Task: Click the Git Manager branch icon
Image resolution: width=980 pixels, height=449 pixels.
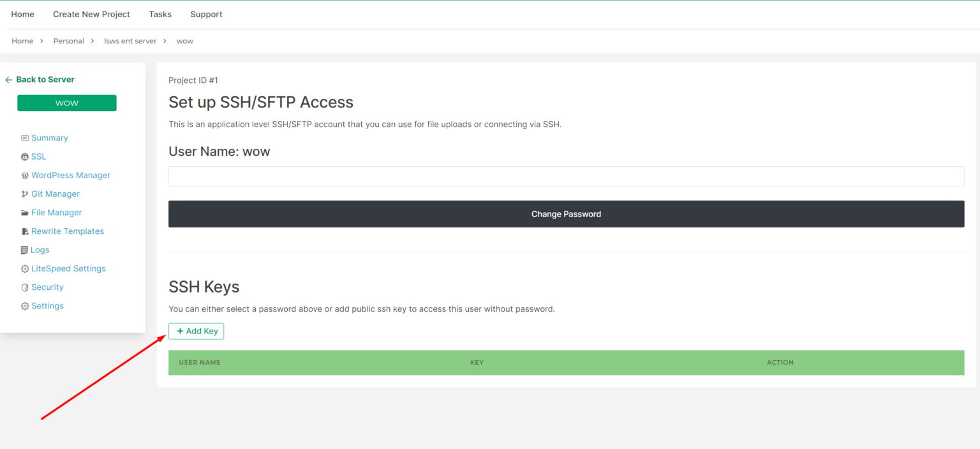Action: point(25,194)
